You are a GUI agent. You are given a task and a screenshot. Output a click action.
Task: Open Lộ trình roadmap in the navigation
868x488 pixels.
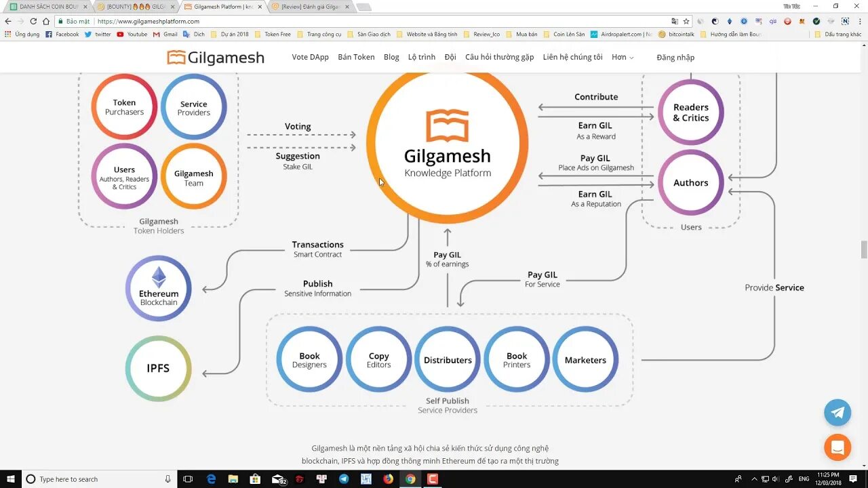click(422, 58)
